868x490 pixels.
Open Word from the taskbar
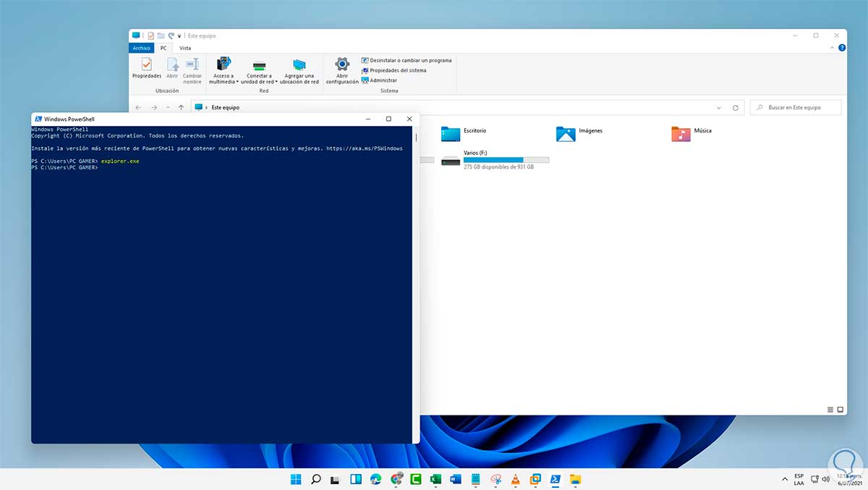click(x=456, y=479)
